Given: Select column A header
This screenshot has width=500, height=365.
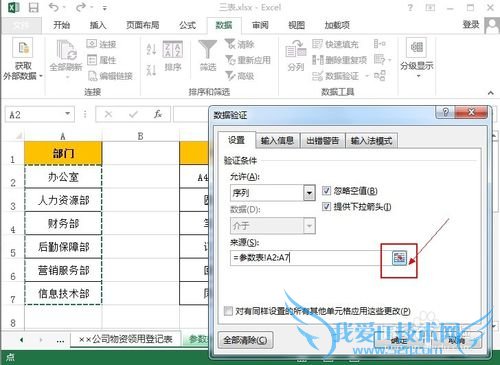Looking at the screenshot, I should 63,136.
